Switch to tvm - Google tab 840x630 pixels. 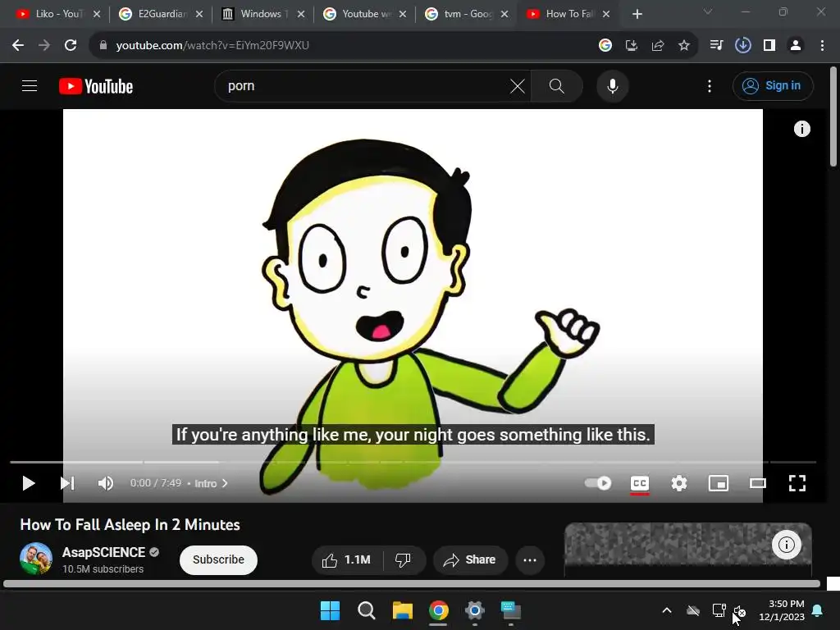pyautogui.click(x=467, y=14)
